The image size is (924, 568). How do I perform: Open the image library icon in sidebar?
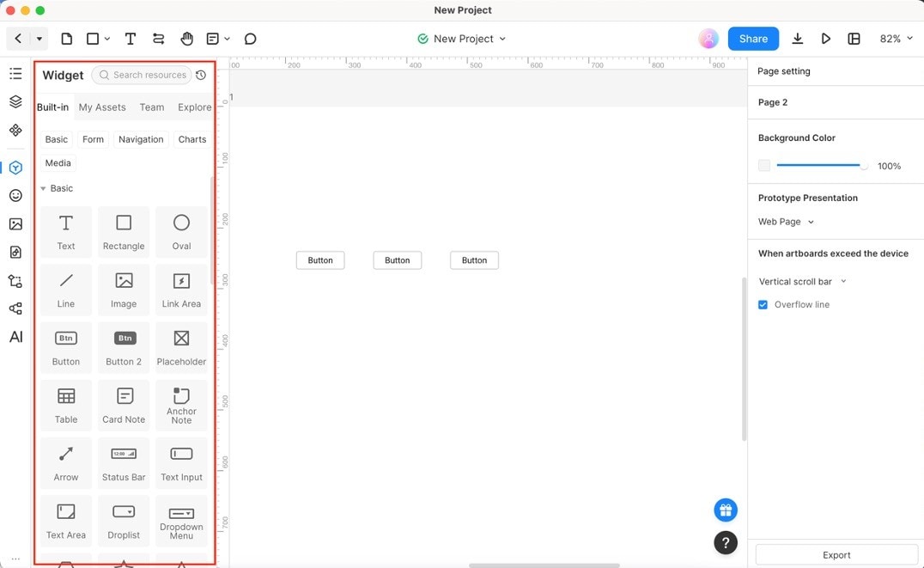click(x=16, y=223)
